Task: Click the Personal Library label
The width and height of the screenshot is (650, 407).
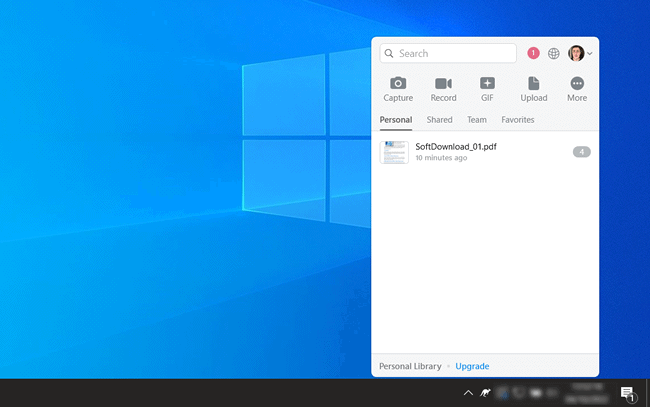Action: (410, 366)
